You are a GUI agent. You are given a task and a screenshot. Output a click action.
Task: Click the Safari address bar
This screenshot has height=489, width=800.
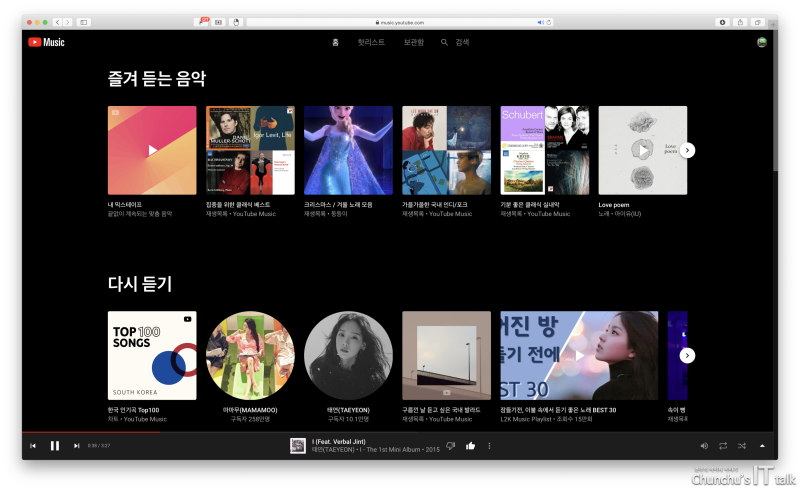tap(399, 22)
